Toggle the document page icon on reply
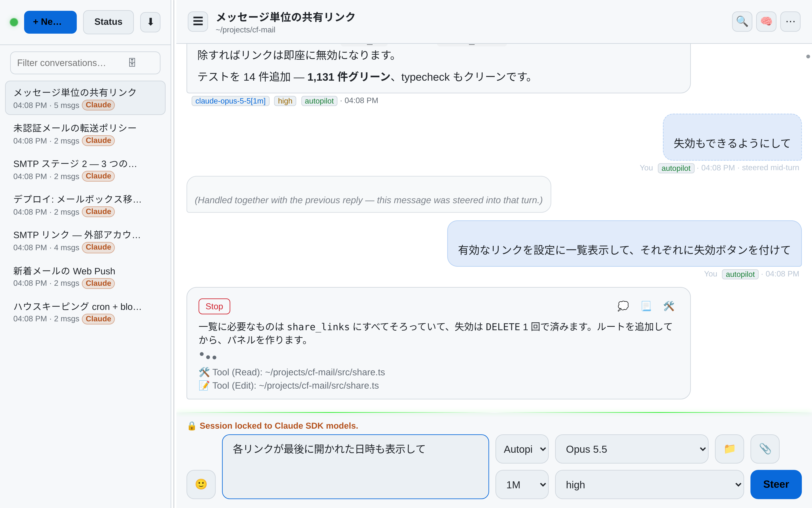The height and width of the screenshot is (508, 812). tap(646, 306)
